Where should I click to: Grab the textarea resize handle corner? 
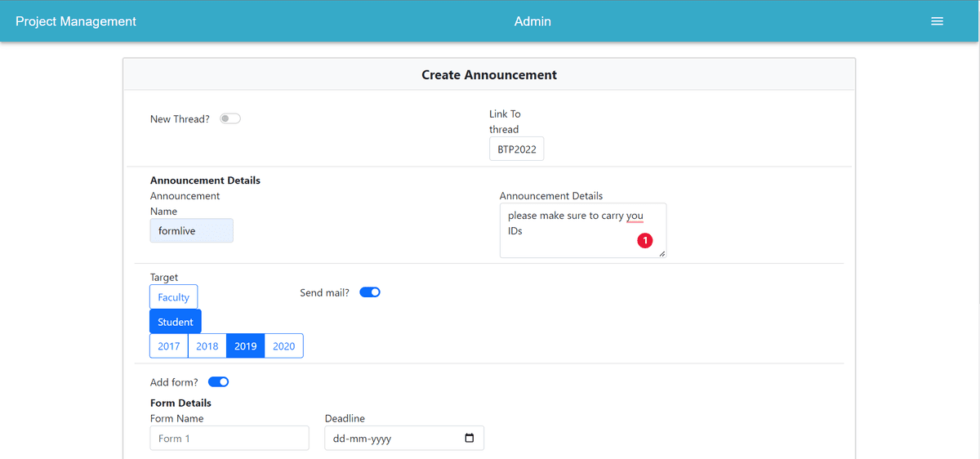click(x=661, y=253)
